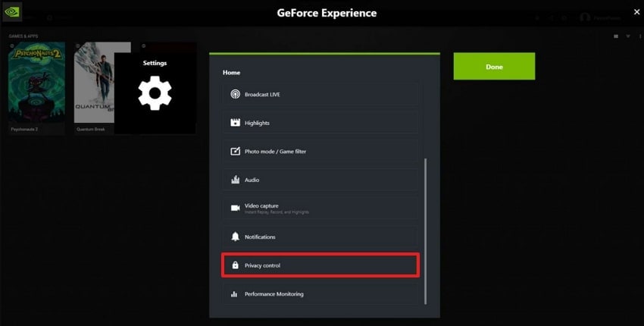Click the Video capture camera icon
Screen dimensions: 644x326
point(235,208)
